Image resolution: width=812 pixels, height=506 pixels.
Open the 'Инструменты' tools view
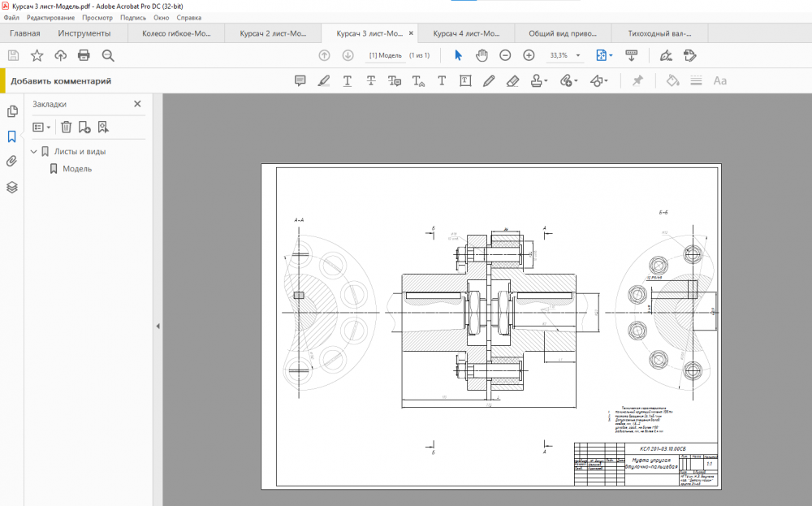pos(84,33)
